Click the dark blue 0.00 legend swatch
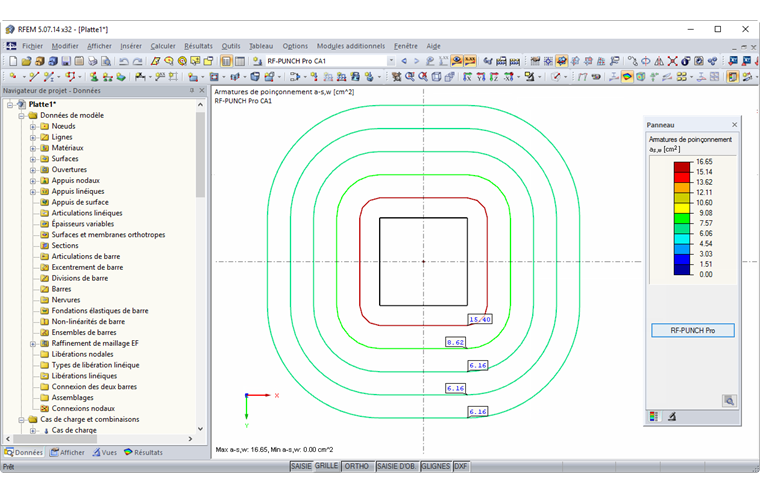 [x=681, y=270]
